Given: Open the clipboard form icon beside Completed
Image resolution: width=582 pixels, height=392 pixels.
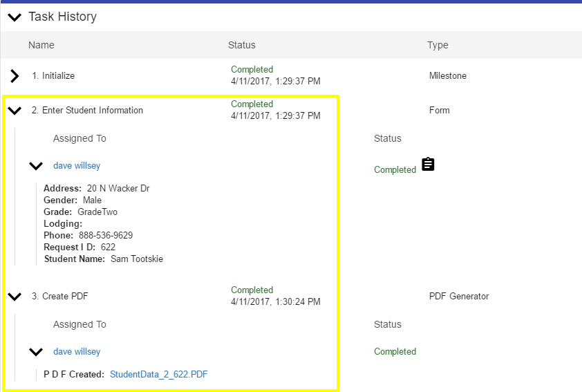Looking at the screenshot, I should (428, 164).
